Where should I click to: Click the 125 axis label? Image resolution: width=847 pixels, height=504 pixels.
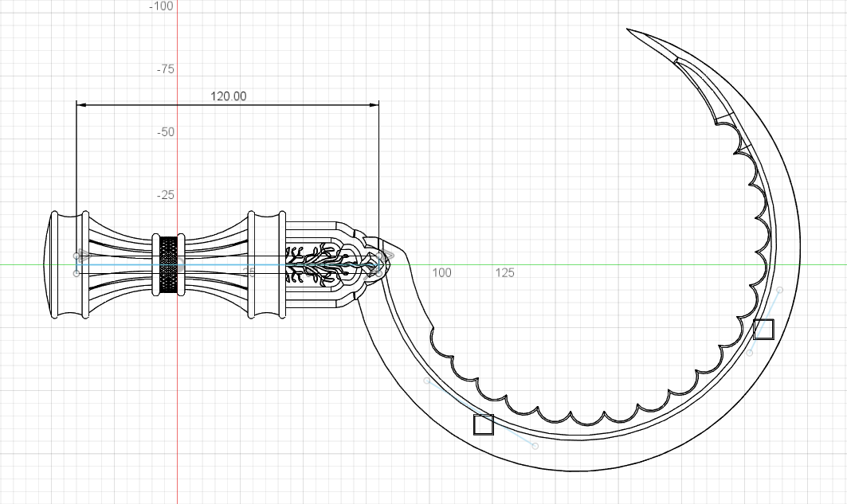click(x=504, y=273)
